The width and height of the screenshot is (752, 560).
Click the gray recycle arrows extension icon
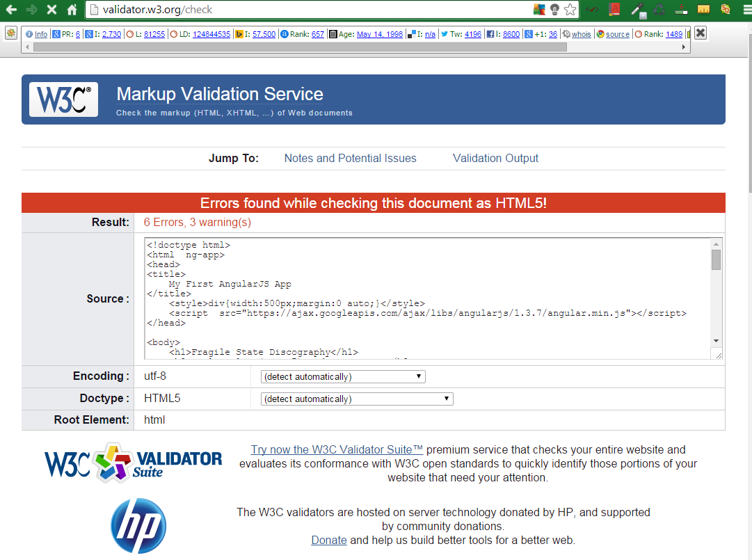[659, 10]
